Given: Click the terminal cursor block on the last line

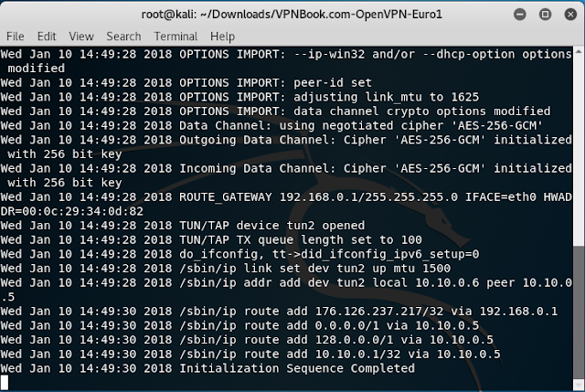Looking at the screenshot, I should [x=4, y=383].
